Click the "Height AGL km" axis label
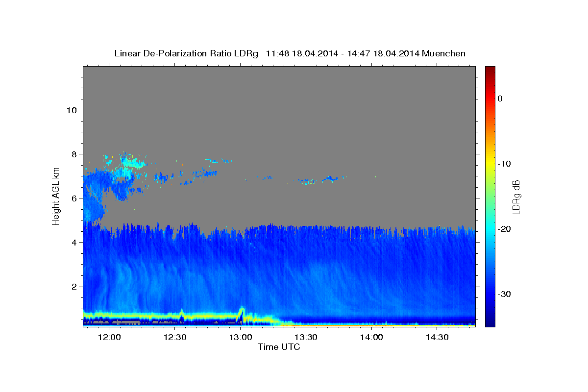The width and height of the screenshot is (588, 392). pos(56,196)
